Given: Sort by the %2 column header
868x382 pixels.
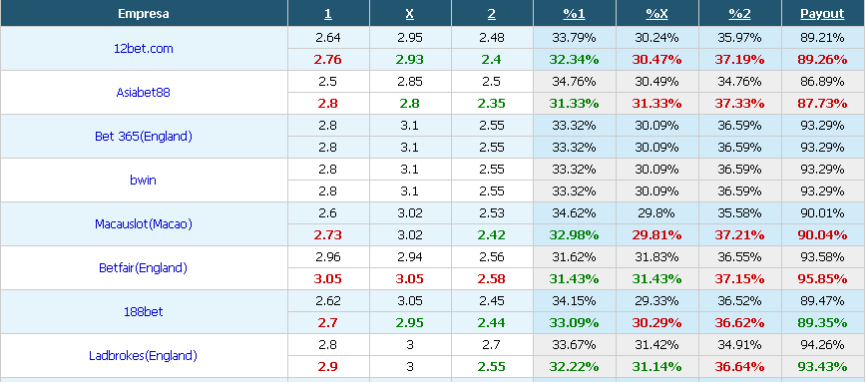Looking at the screenshot, I should (739, 14).
